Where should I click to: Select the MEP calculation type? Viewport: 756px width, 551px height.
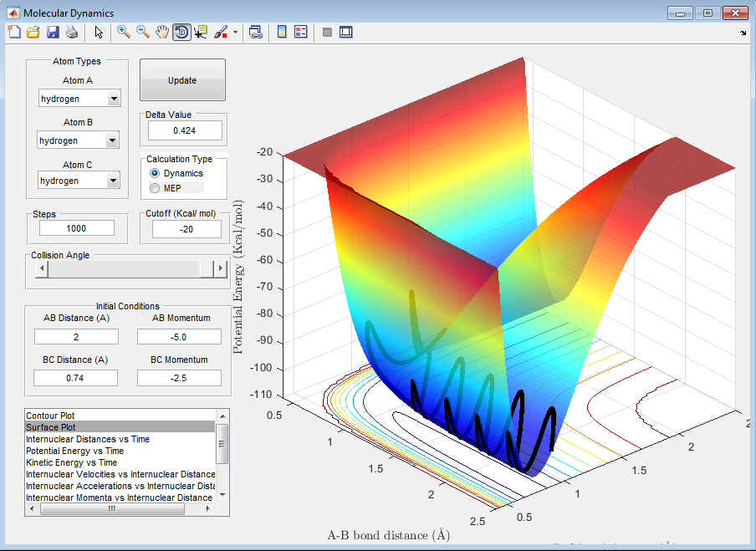click(x=155, y=188)
